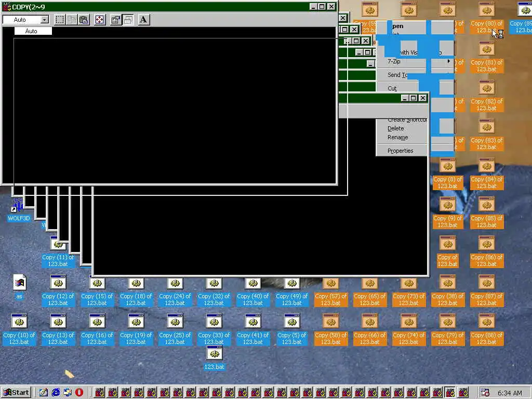Launch Internet Explorer from quick launch
Screen dimensions: 532x399
click(56, 393)
